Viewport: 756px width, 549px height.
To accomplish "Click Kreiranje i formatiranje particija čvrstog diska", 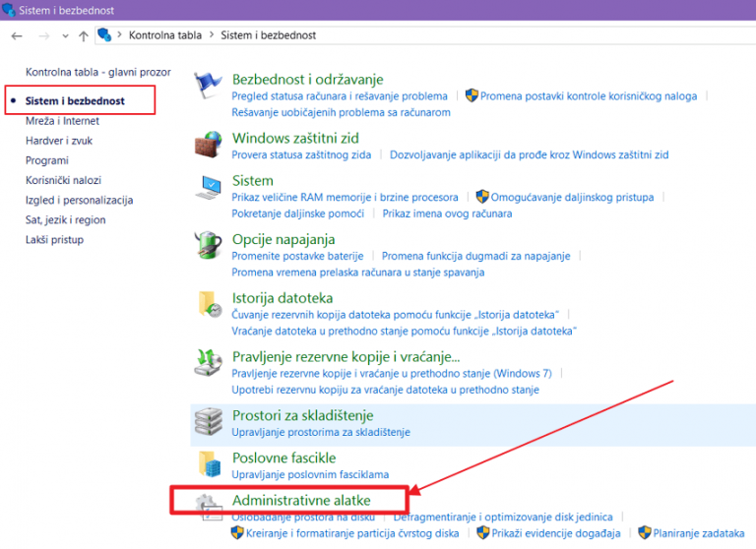I will [x=352, y=533].
